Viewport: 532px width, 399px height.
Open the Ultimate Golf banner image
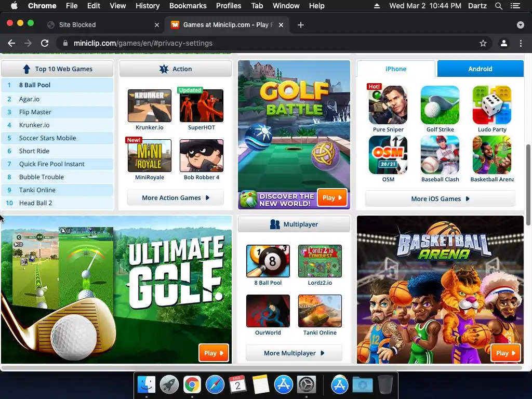[x=116, y=290]
